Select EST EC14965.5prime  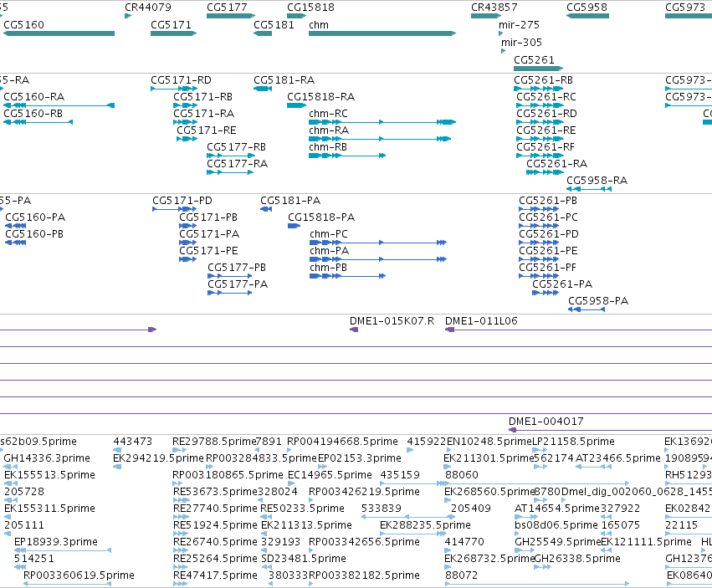tap(330, 475)
